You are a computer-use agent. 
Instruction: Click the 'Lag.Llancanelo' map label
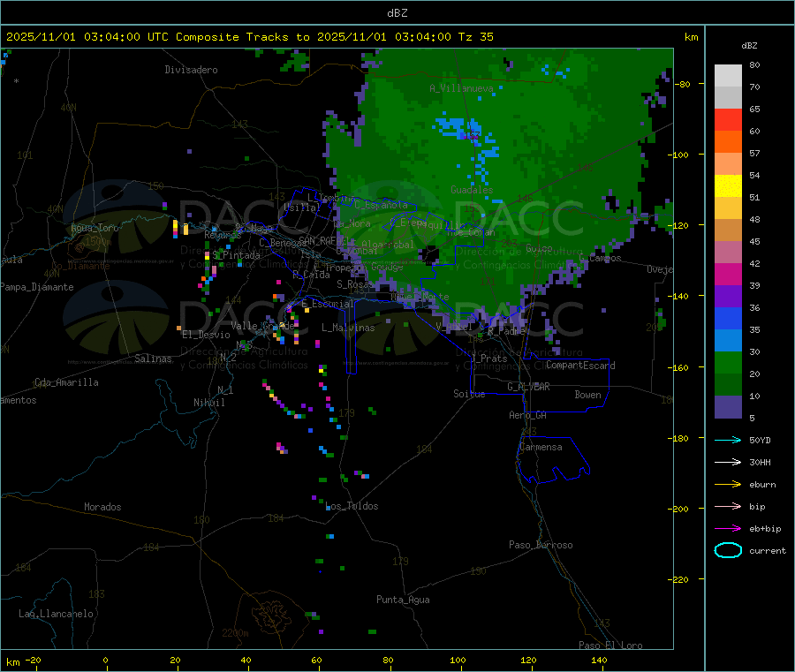click(x=56, y=614)
